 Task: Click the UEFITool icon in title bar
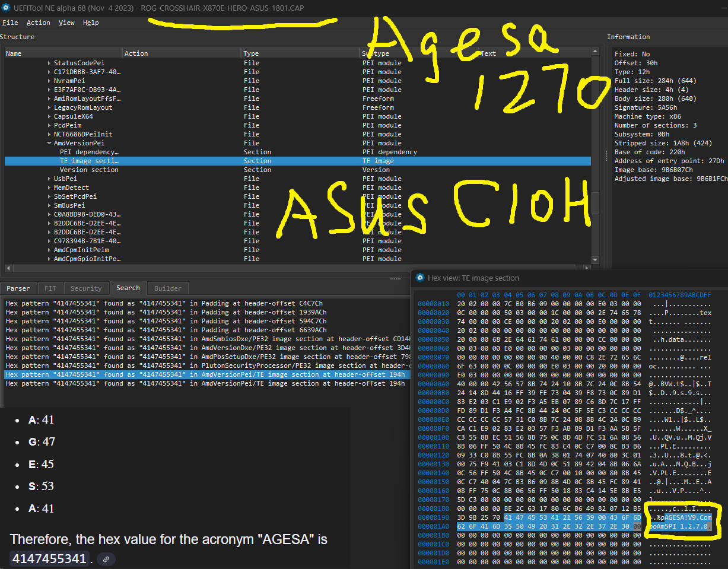[6, 7]
